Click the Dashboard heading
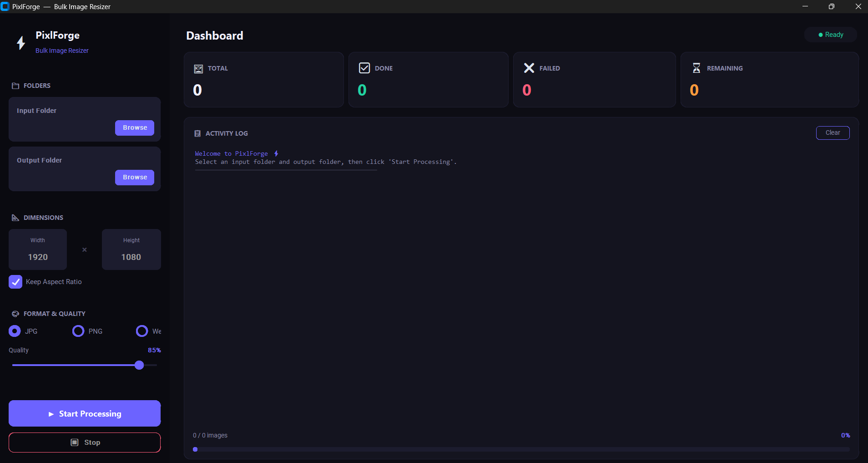 pyautogui.click(x=215, y=36)
